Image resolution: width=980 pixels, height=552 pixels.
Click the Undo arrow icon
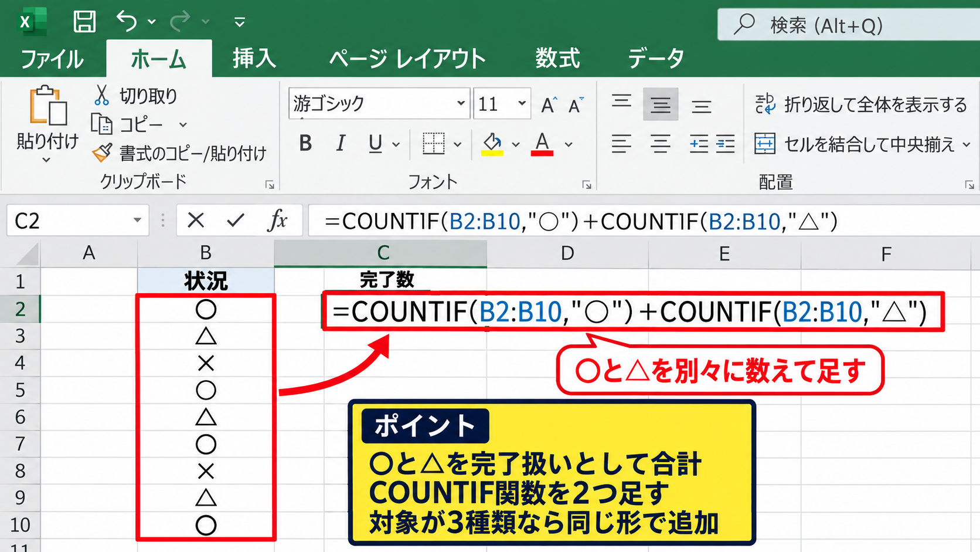tap(127, 21)
